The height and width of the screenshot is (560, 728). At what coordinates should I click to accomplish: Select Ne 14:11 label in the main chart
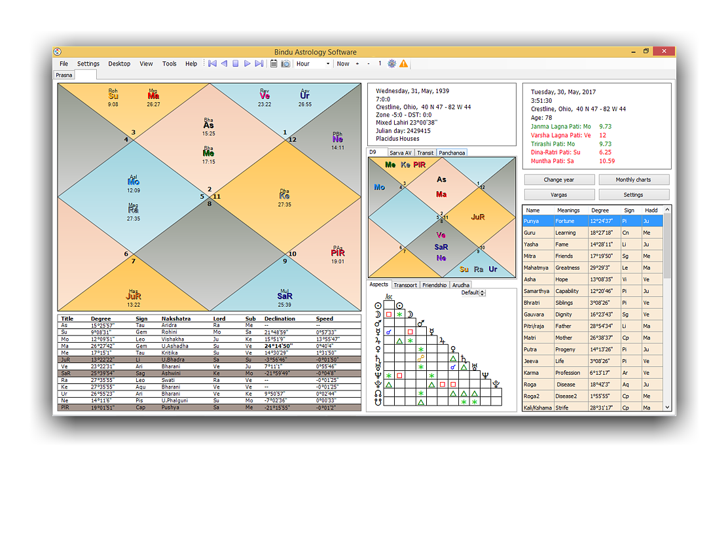click(338, 139)
